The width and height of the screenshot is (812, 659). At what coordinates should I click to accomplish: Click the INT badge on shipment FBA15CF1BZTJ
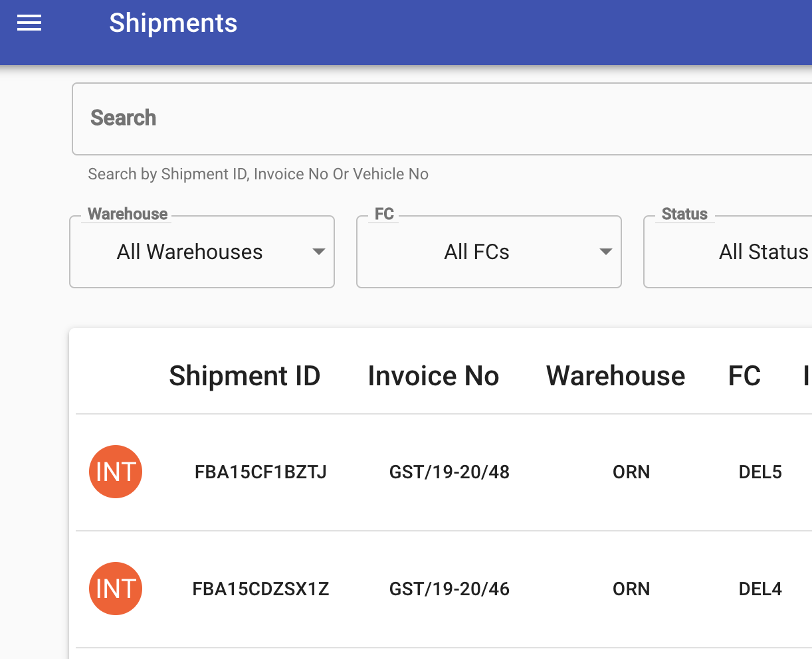pyautogui.click(x=116, y=472)
